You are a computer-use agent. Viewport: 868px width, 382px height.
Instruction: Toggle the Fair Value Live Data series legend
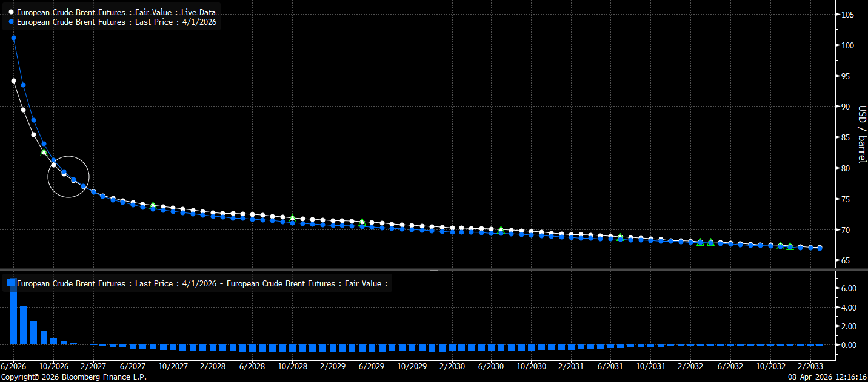tap(116, 12)
